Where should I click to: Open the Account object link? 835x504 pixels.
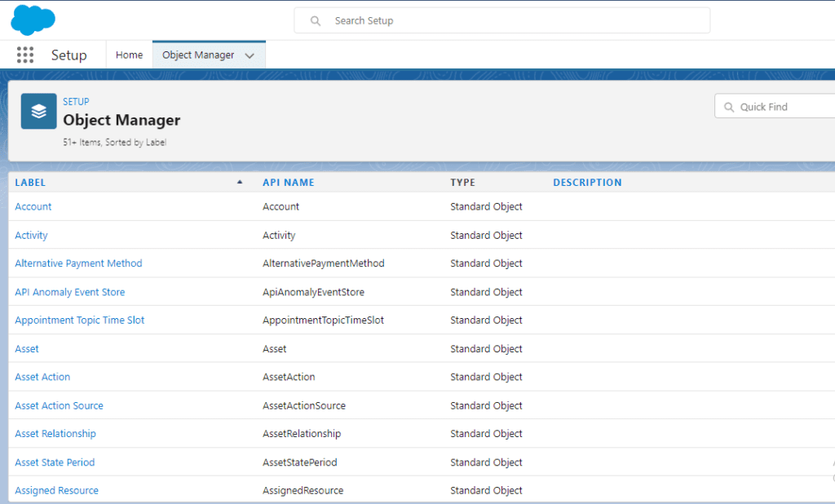pyautogui.click(x=33, y=206)
